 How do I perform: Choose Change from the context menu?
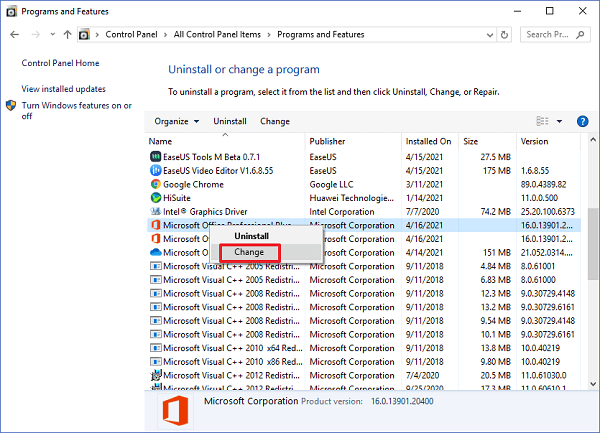point(249,252)
